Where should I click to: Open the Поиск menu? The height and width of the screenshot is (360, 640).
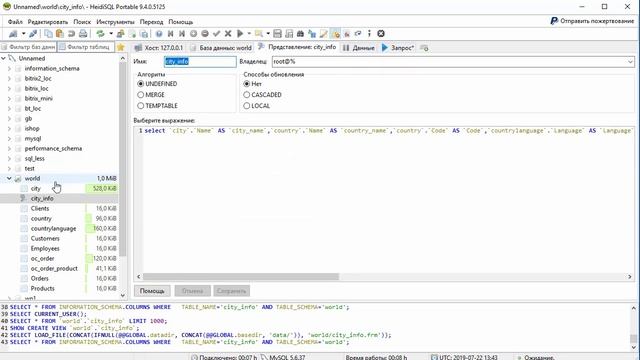point(82,22)
